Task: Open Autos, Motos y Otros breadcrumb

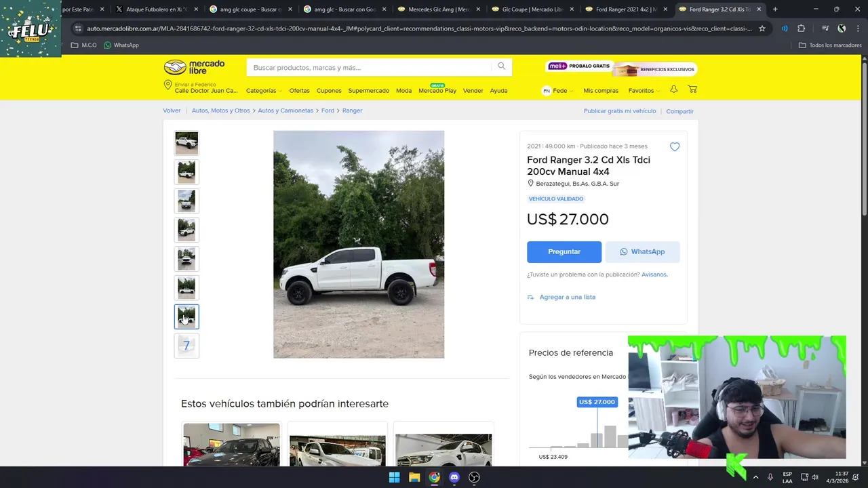Action: [220, 110]
